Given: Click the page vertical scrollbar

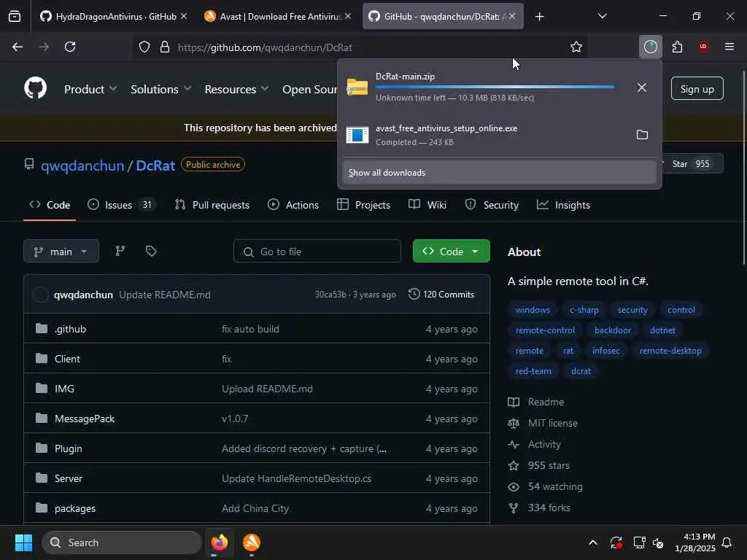Looking at the screenshot, I should [743, 168].
